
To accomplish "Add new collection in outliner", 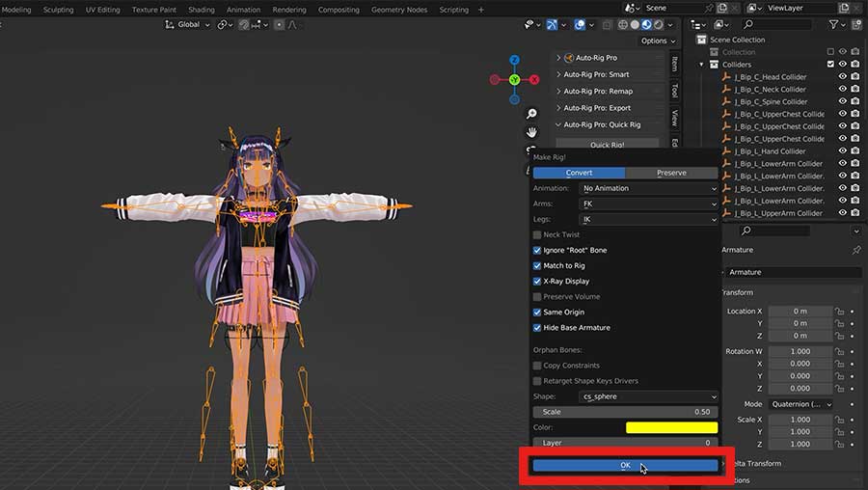I will click(857, 25).
